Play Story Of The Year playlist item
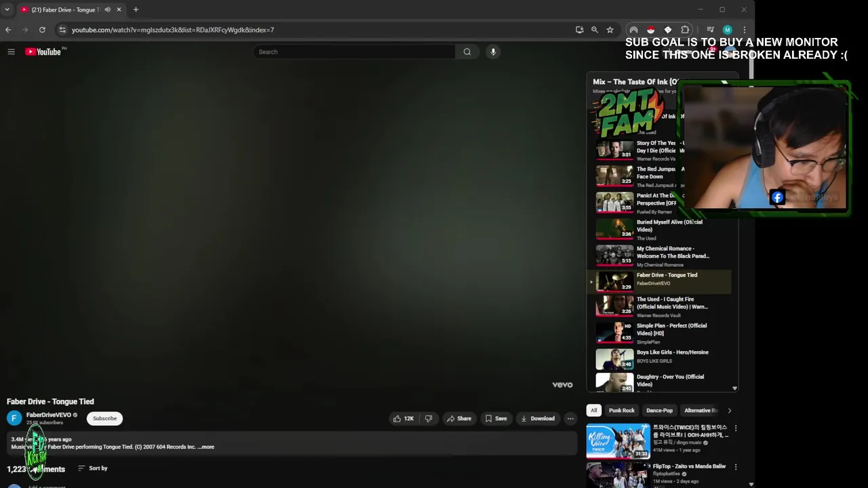The height and width of the screenshot is (488, 868). tap(659, 149)
